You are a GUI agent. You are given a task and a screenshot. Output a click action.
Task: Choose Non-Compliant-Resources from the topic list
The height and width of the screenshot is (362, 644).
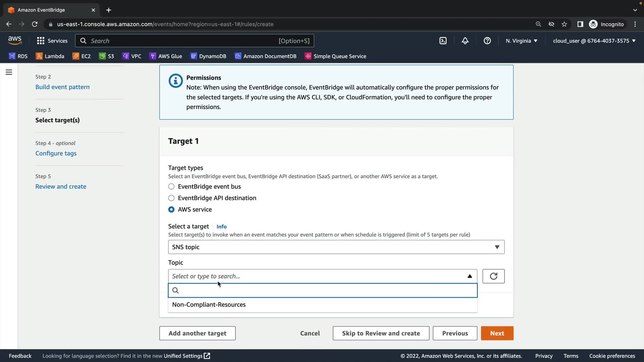(x=209, y=305)
